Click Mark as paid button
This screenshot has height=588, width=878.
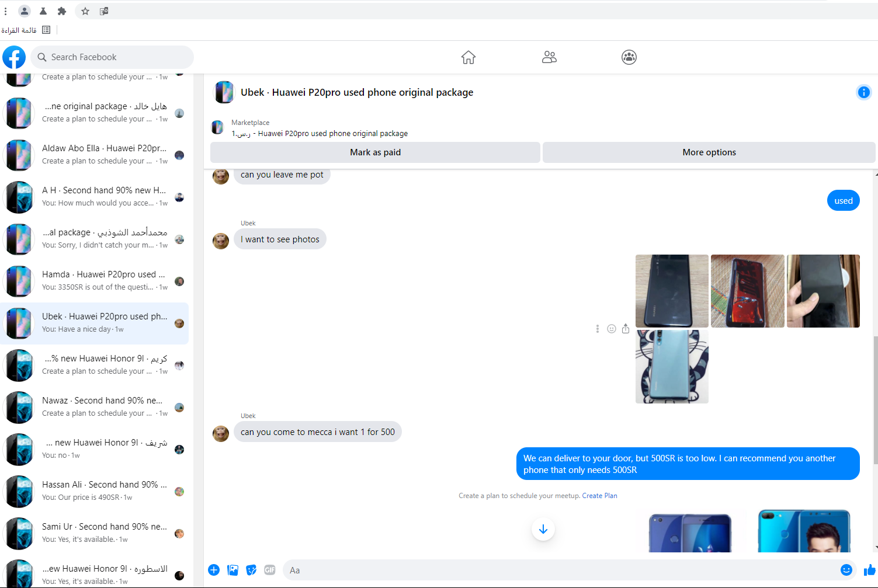(x=375, y=152)
